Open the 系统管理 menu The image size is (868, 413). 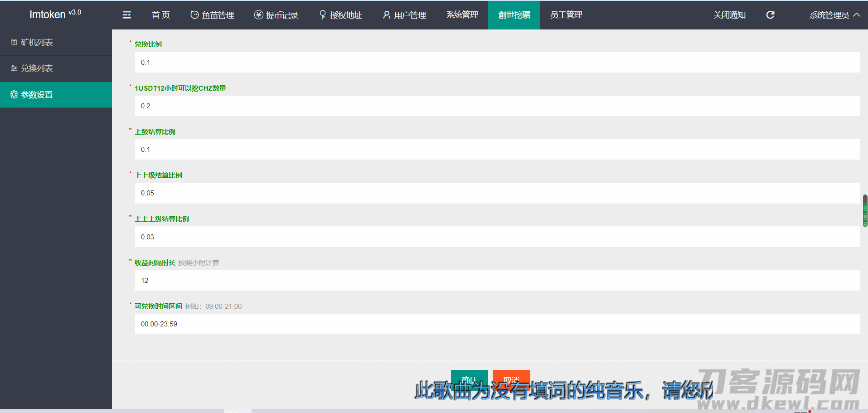pyautogui.click(x=462, y=15)
